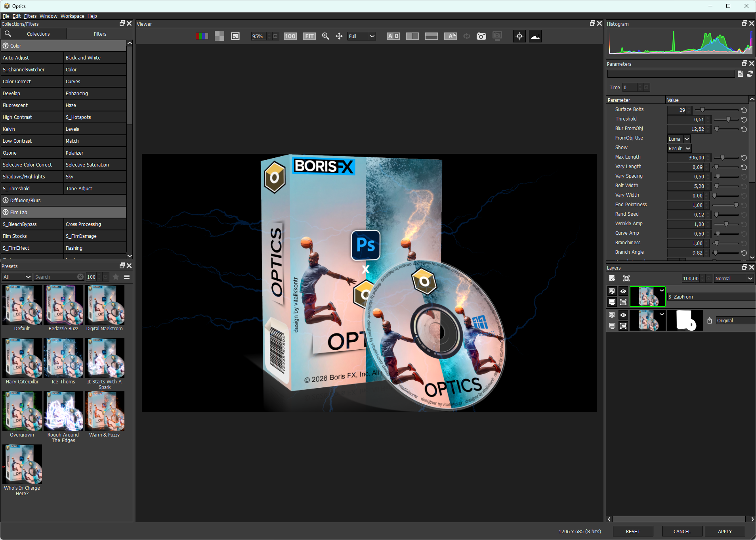756x540 pixels.
Task: Select the Ice Thorns preset thumbnail
Action: (63, 358)
